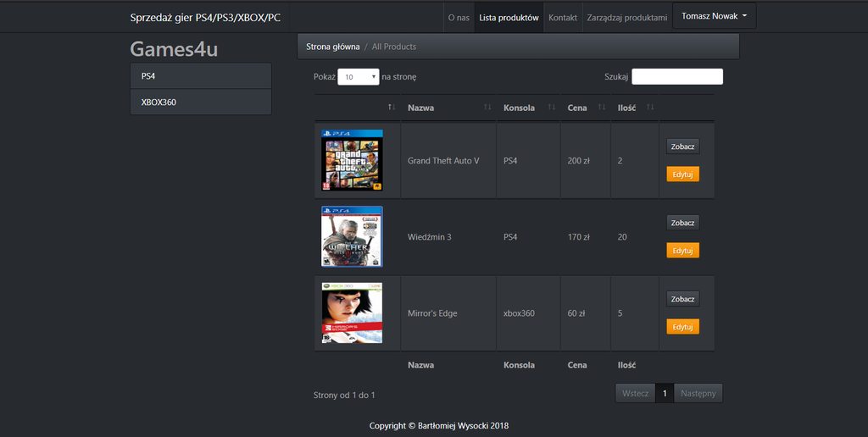Select page 1 in pagination
Image resolution: width=868 pixels, height=437 pixels.
tap(665, 393)
